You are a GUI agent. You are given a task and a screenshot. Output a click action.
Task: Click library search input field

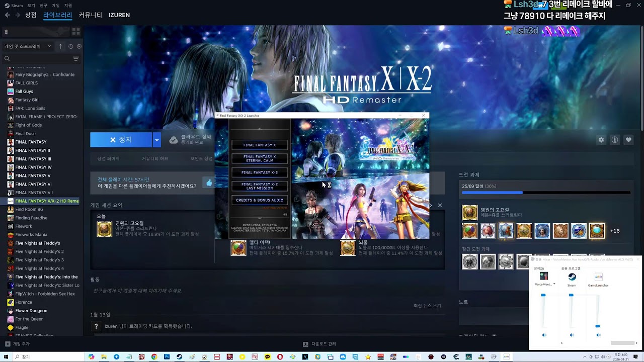[40, 59]
